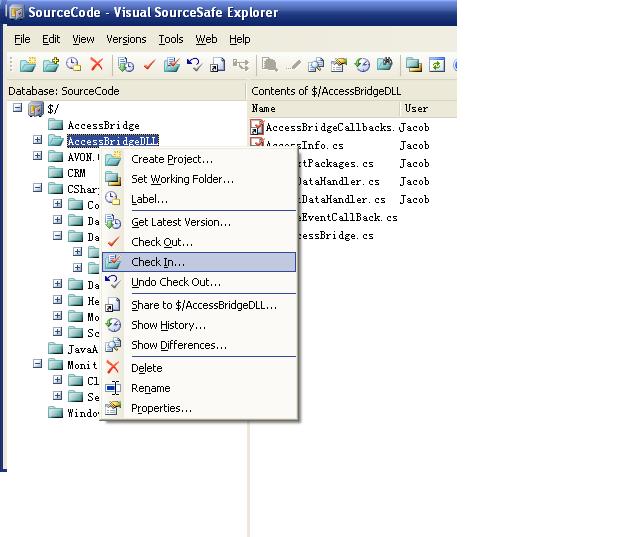Screen dimensions: 640x537
Task: Click the Create Project toolbar icon
Action: click(28, 64)
